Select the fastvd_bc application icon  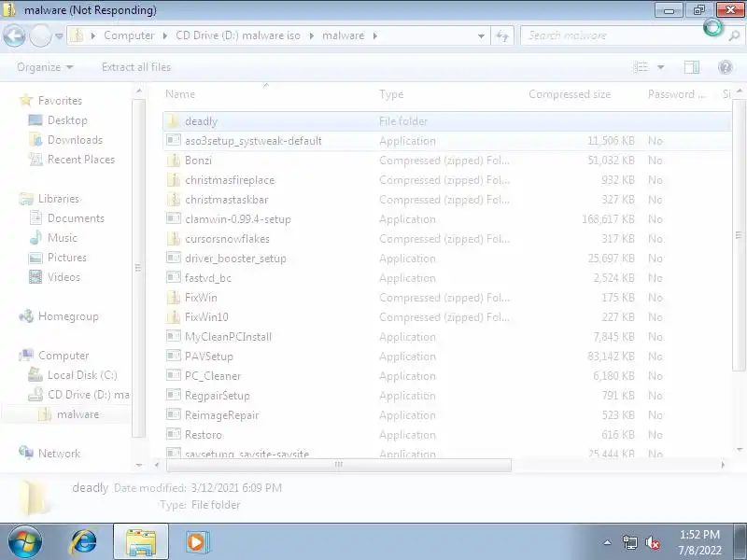click(173, 277)
